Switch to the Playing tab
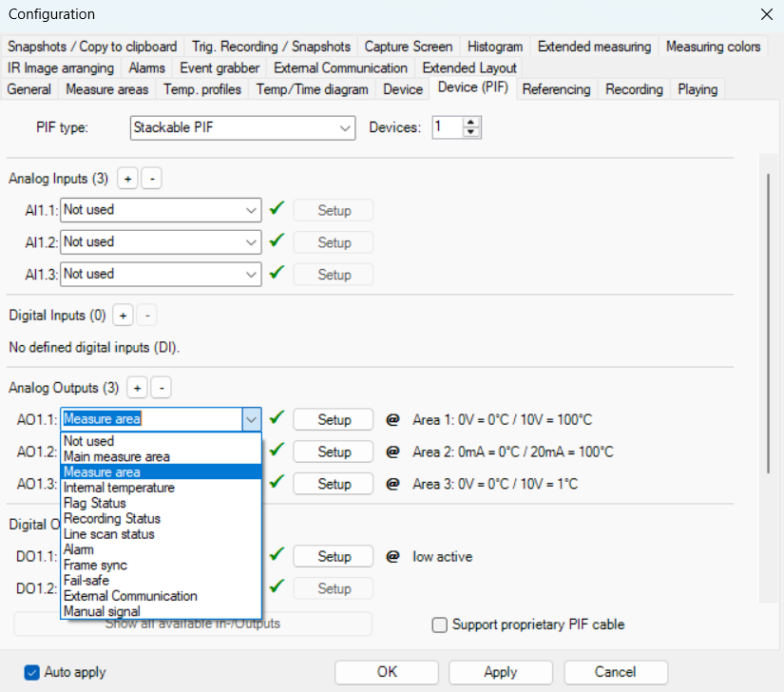Screen dimensions: 784x692 click(x=698, y=89)
